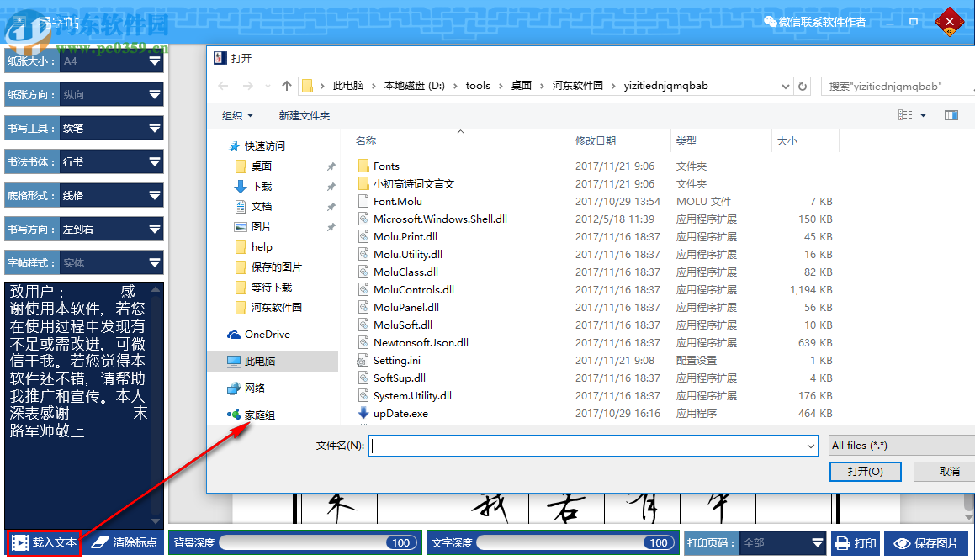Clear punctuation with the 清除标点 icon
Screen dimensions: 975x560
click(123, 542)
